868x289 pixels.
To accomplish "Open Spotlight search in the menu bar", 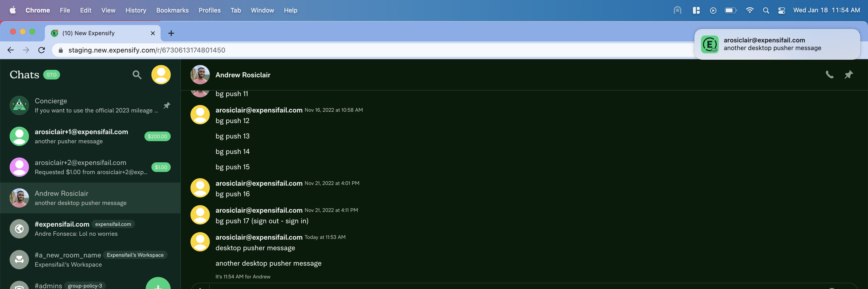I will [766, 10].
